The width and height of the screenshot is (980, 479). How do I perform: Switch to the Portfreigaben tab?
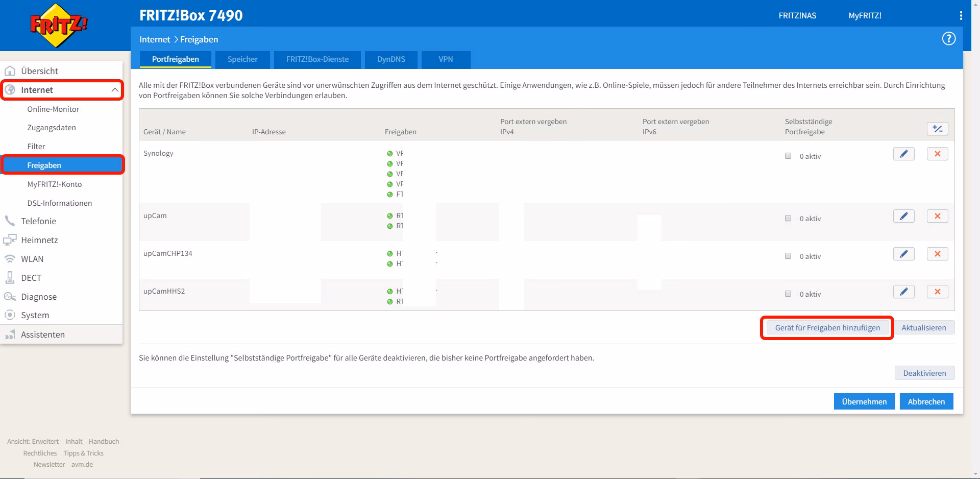click(x=176, y=59)
